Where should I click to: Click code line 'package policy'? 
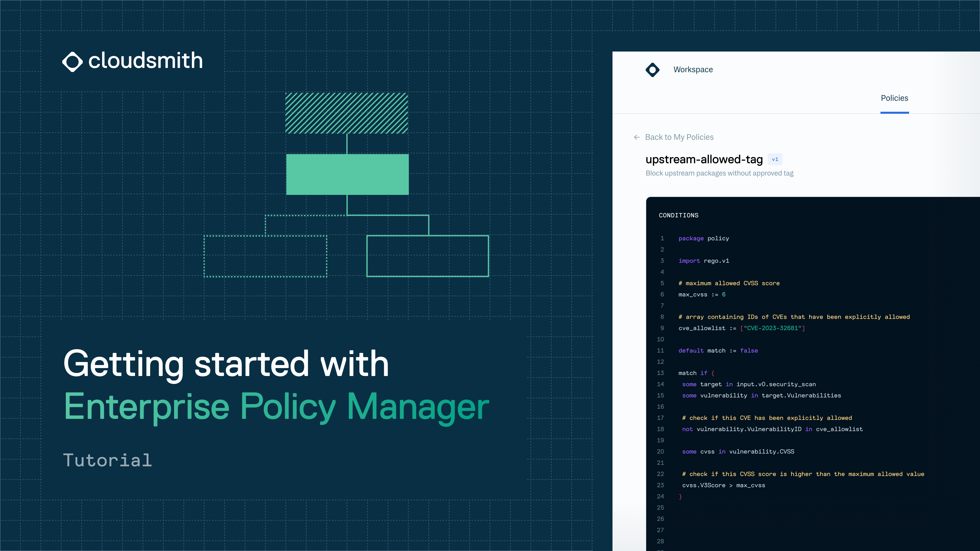704,239
